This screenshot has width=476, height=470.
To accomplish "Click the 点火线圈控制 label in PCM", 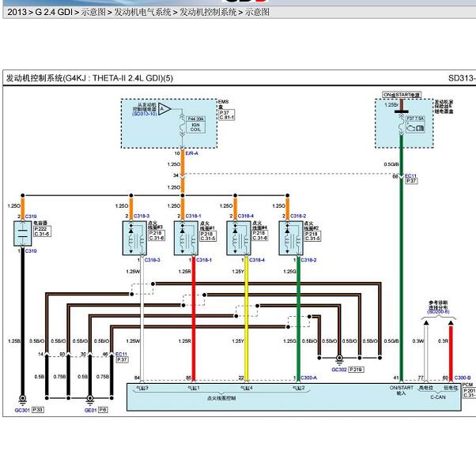I will point(221,398).
